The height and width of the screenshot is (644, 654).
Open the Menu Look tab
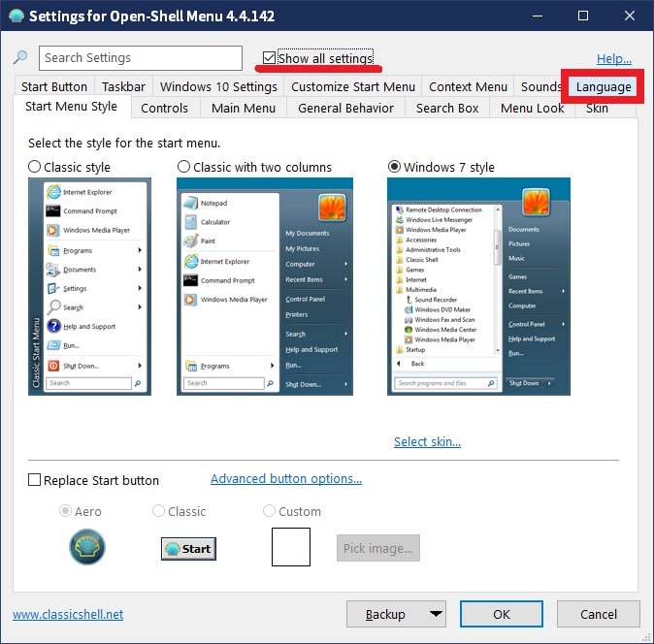point(532,108)
